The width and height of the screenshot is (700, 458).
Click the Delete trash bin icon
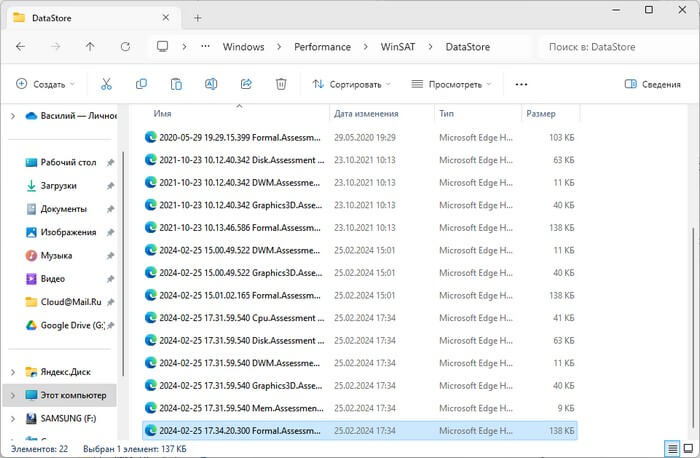[281, 85]
